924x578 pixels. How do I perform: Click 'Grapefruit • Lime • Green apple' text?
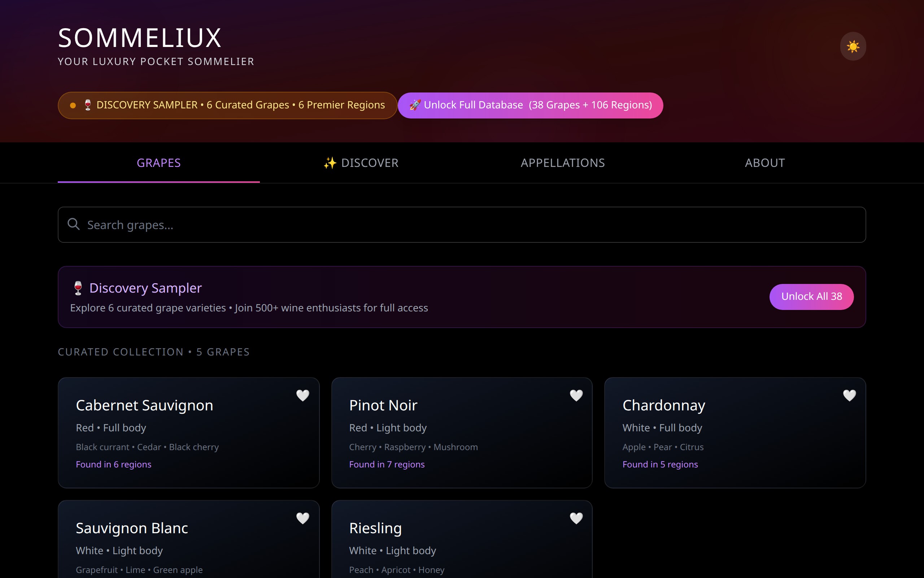point(139,570)
